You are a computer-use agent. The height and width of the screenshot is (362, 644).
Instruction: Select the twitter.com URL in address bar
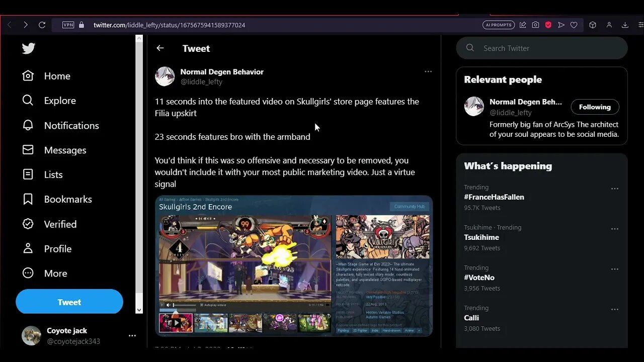click(x=169, y=25)
